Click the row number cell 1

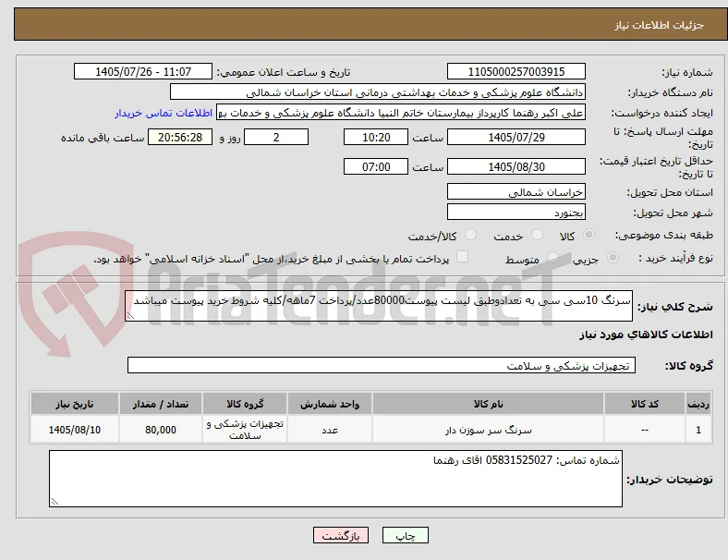pos(698,430)
